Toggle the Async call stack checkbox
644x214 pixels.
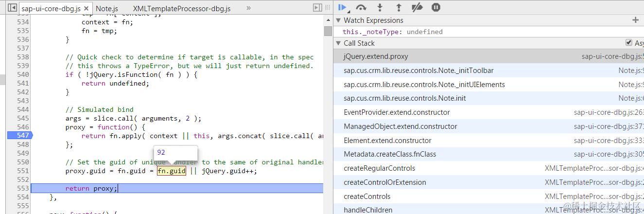point(628,43)
